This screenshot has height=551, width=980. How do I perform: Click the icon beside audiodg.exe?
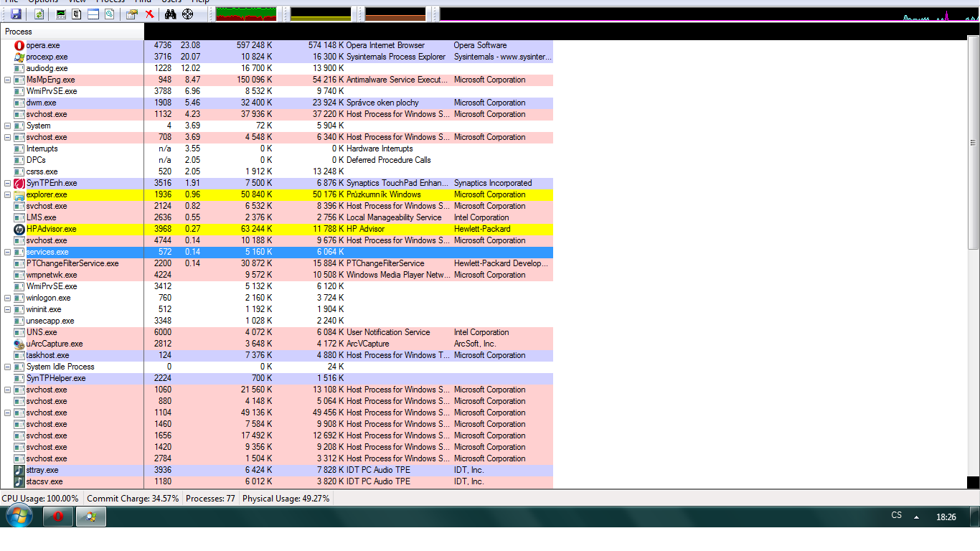click(19, 68)
